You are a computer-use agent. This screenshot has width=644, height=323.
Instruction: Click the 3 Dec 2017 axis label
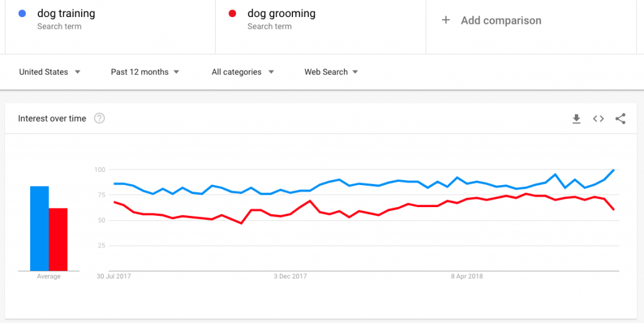pos(290,276)
